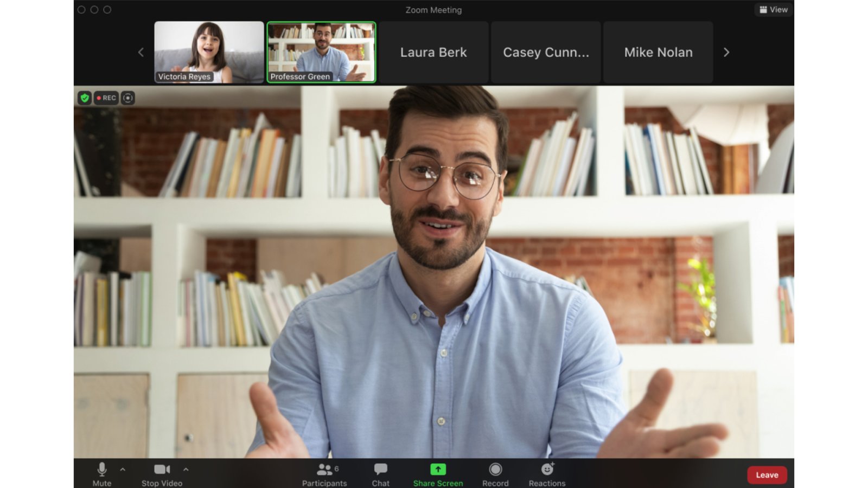
Task: Click the circular icon right of REC
Action: (128, 98)
